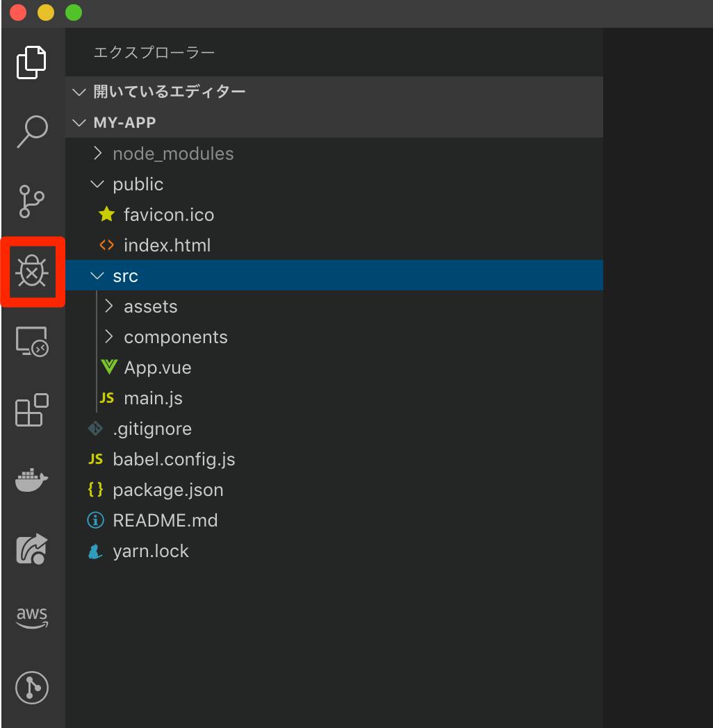Open the Source Control branch icon
Viewport: 713px width, 728px height.
[x=31, y=201]
